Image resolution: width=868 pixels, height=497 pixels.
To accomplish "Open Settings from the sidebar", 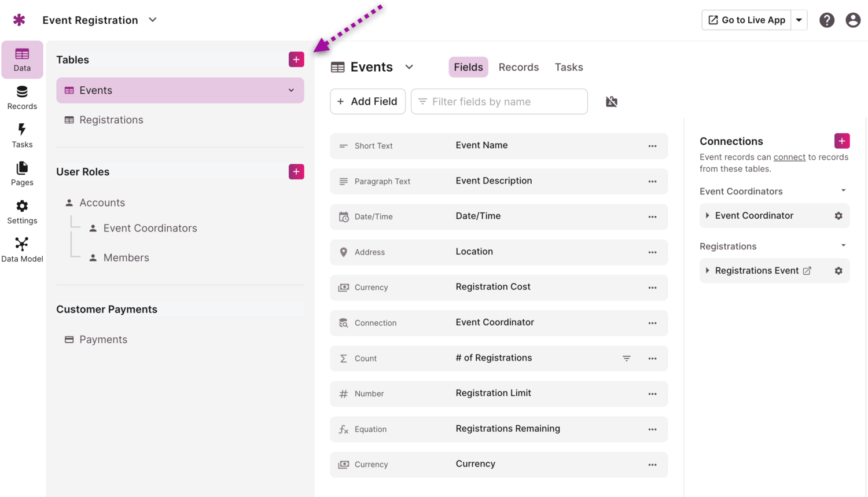I will click(x=22, y=212).
